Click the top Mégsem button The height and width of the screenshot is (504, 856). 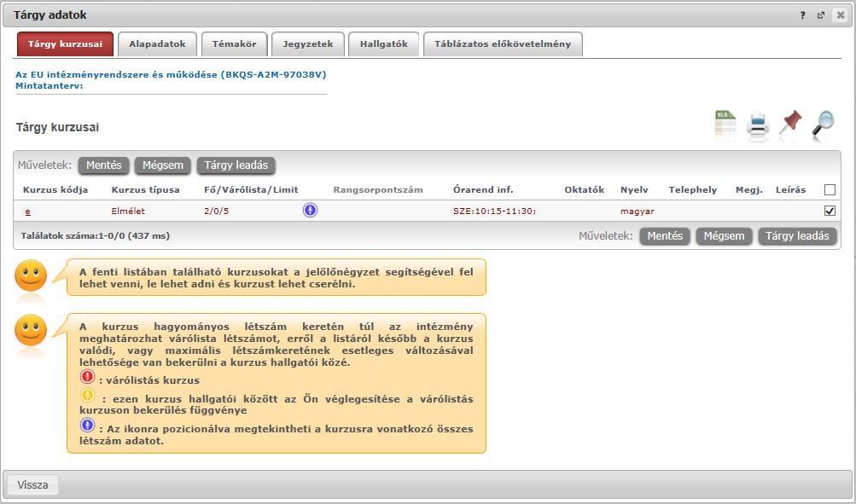click(163, 165)
